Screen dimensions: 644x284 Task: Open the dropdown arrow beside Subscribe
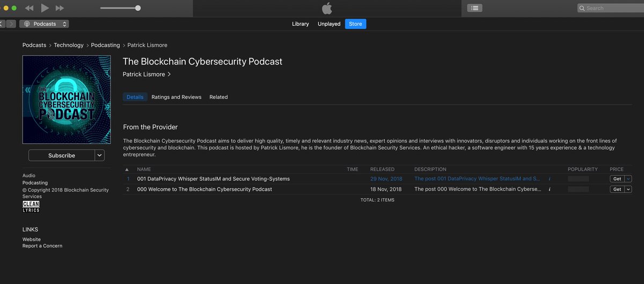[x=100, y=155]
